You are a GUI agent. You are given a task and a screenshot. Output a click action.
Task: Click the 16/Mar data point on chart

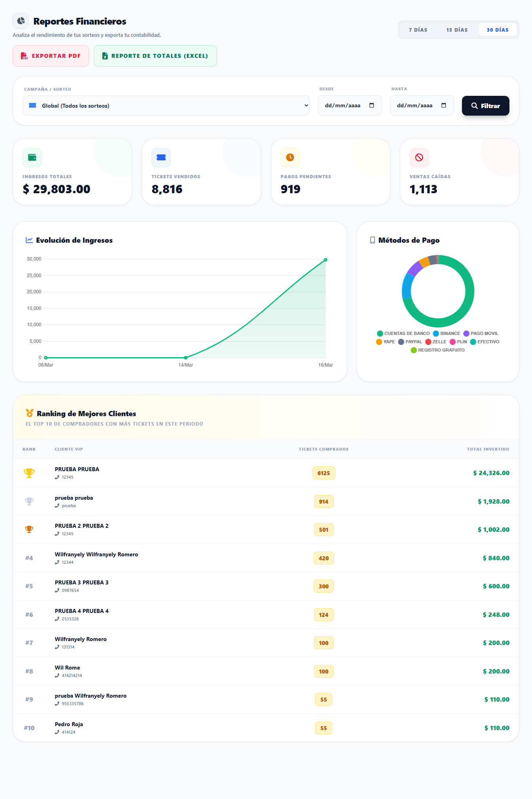click(x=325, y=260)
